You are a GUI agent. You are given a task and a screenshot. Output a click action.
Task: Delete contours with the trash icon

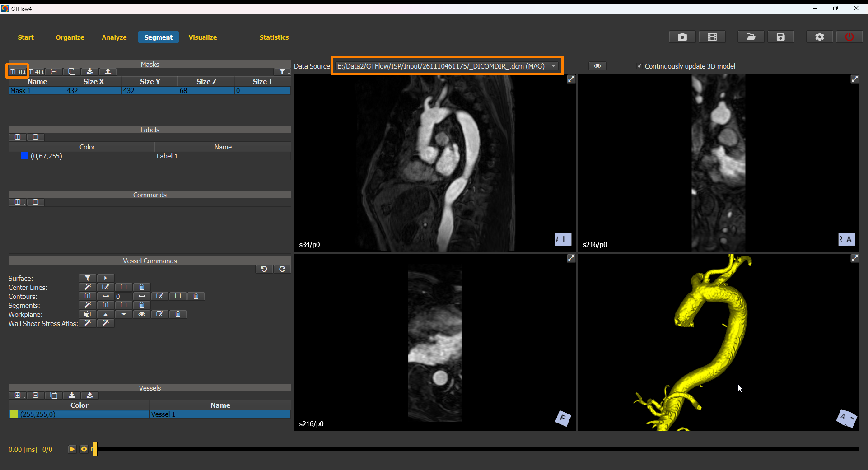(196, 296)
